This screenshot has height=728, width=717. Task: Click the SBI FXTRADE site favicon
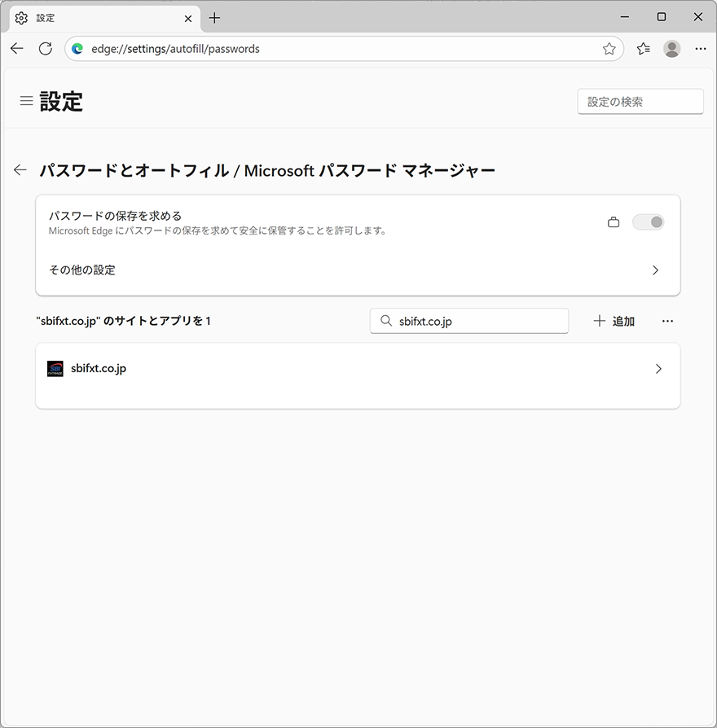point(55,368)
